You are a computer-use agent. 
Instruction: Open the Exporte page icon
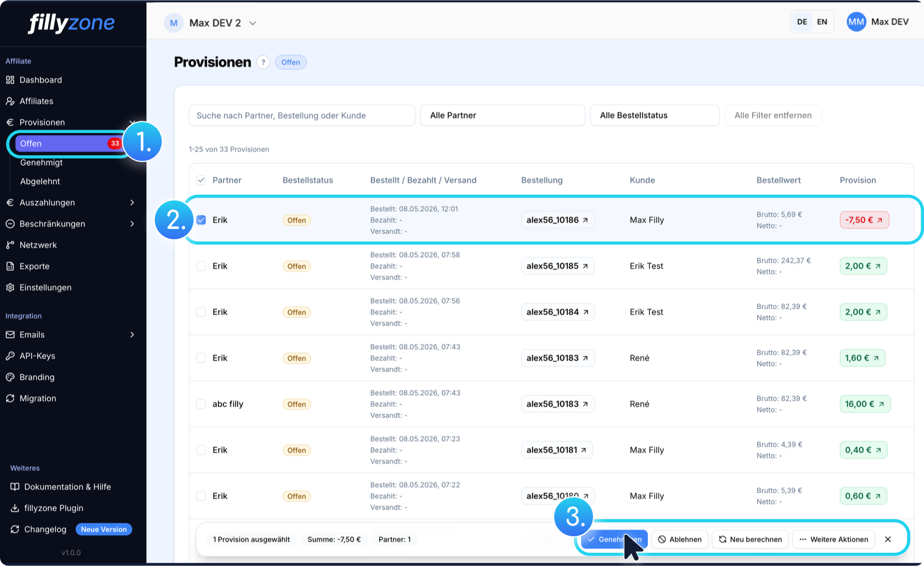(10, 266)
